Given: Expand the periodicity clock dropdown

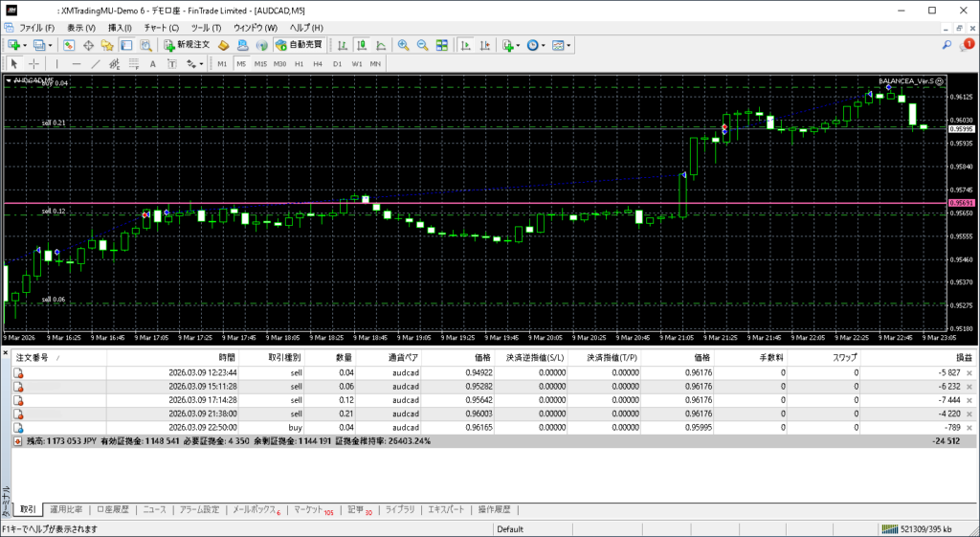Looking at the screenshot, I should click(543, 45).
